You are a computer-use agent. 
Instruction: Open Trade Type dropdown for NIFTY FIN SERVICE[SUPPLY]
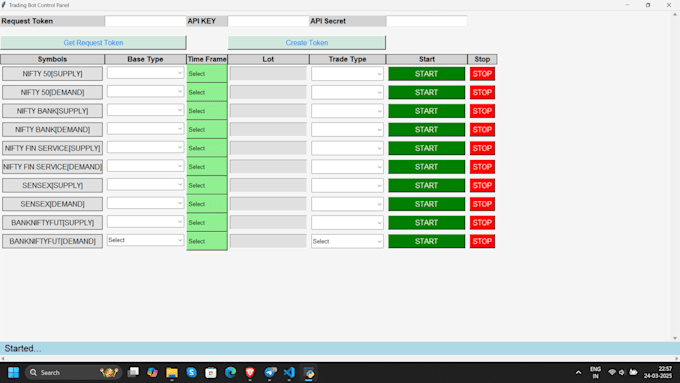click(347, 148)
